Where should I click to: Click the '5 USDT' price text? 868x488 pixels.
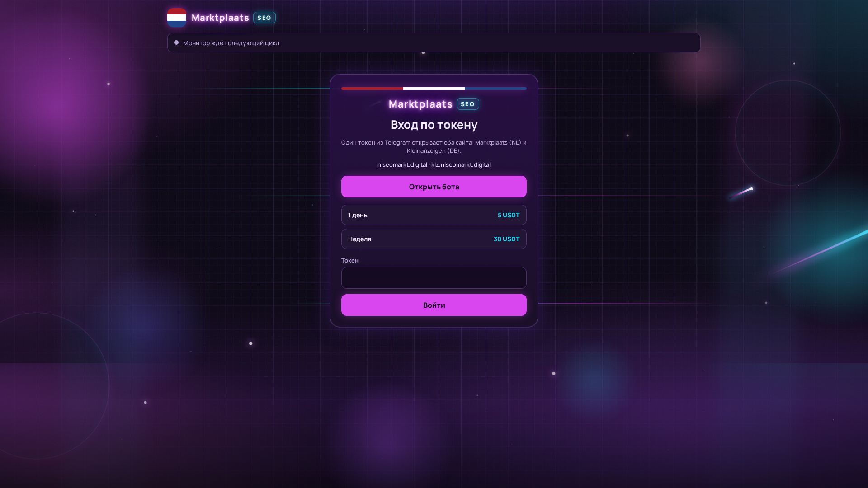pyautogui.click(x=509, y=215)
